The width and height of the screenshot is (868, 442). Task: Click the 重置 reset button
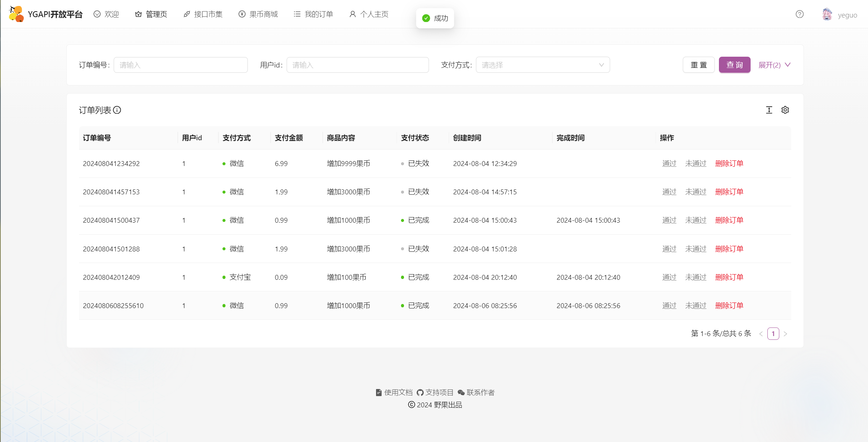[698, 65]
